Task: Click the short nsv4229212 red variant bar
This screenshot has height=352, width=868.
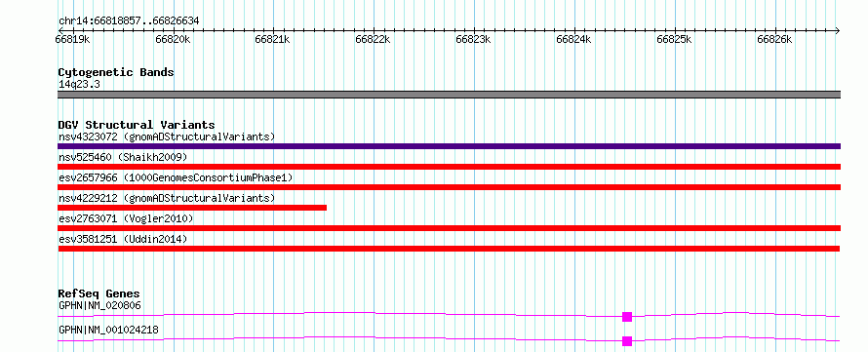Action: click(x=192, y=208)
